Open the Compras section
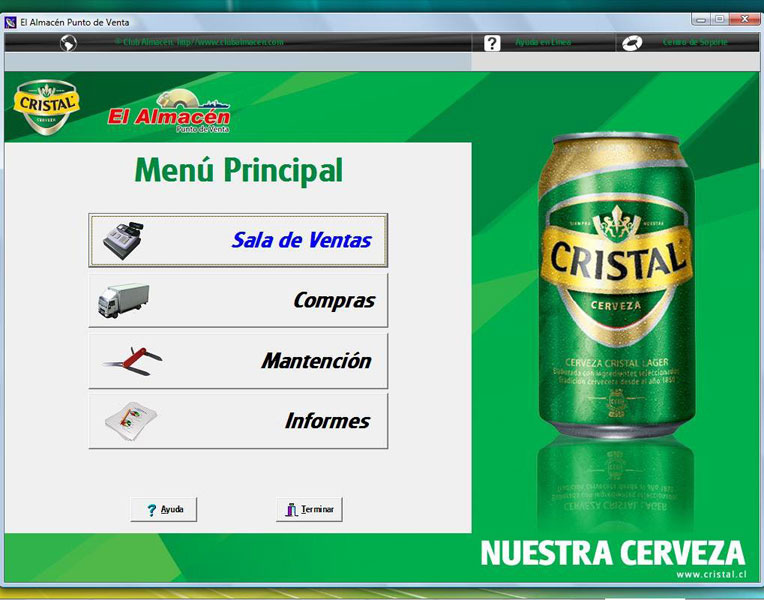The image size is (764, 600). pyautogui.click(x=238, y=300)
